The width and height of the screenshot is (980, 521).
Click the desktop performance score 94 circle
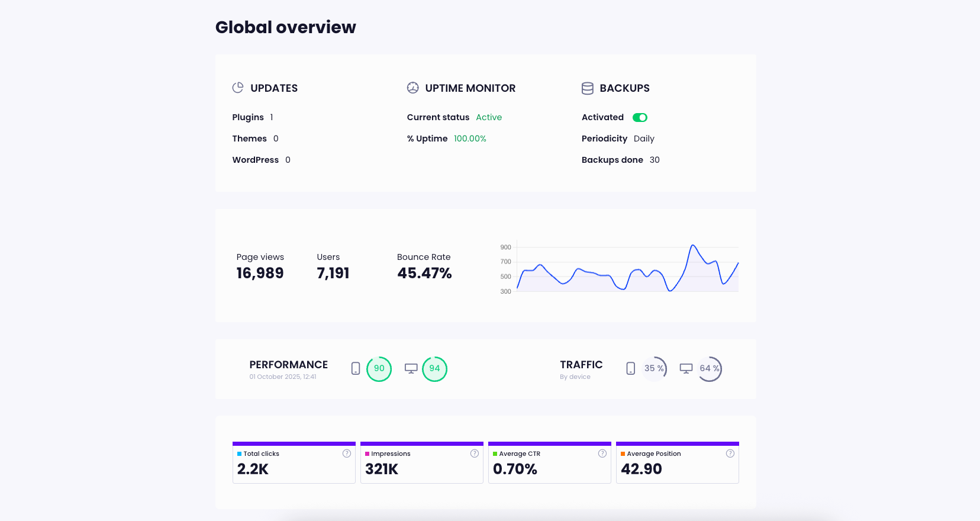click(435, 369)
